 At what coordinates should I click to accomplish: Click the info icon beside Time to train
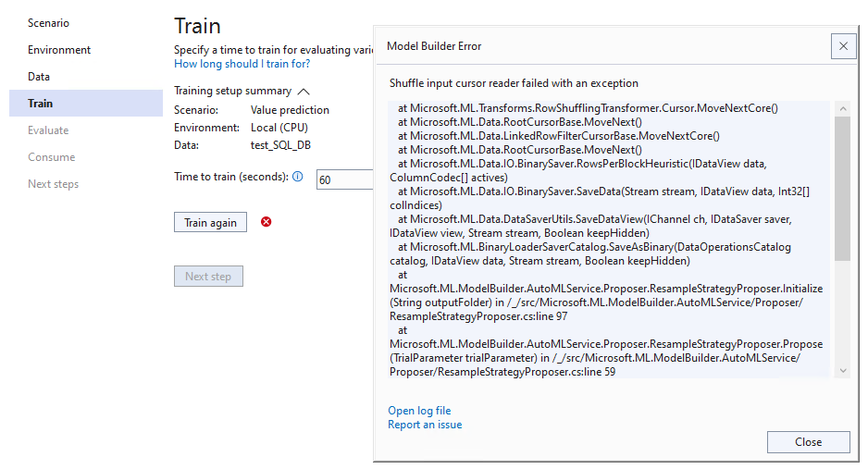coord(298,177)
